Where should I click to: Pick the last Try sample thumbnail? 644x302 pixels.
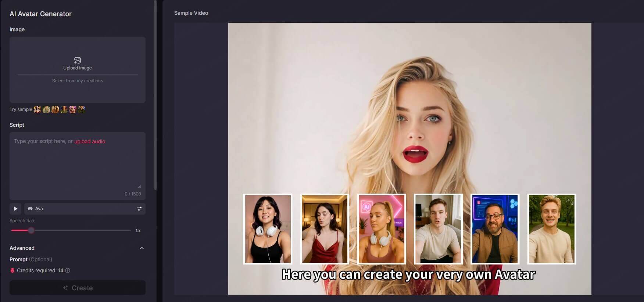point(82,109)
